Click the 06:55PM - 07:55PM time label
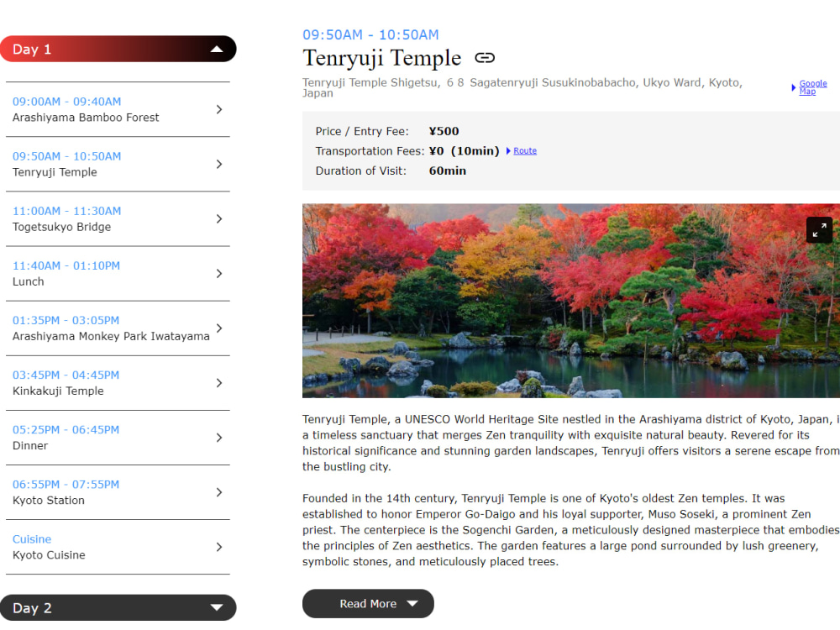Viewport: 840px width, 630px height. tap(66, 485)
